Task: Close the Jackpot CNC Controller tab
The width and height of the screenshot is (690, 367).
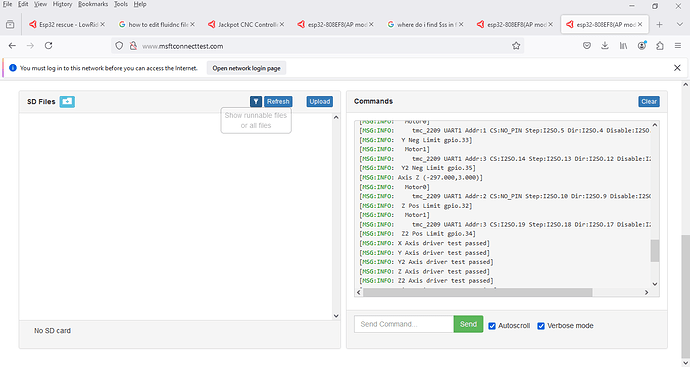Action: pyautogui.click(x=282, y=25)
